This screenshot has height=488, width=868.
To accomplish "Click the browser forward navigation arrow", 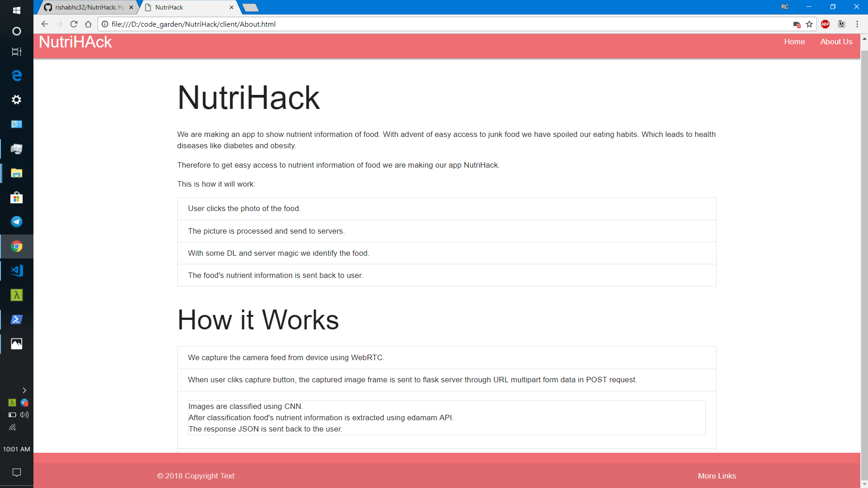I will click(60, 24).
